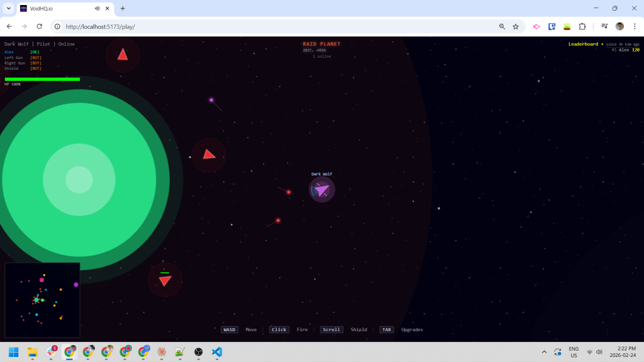This screenshot has height=362, width=644.
Task: Open Visual Studio Code from taskbar
Action: tap(217, 352)
